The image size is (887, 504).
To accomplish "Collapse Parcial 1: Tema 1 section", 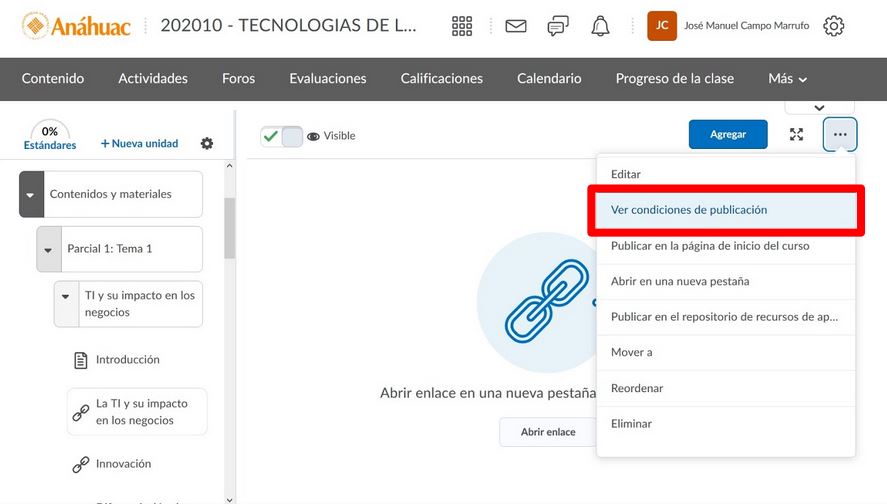I will click(48, 249).
